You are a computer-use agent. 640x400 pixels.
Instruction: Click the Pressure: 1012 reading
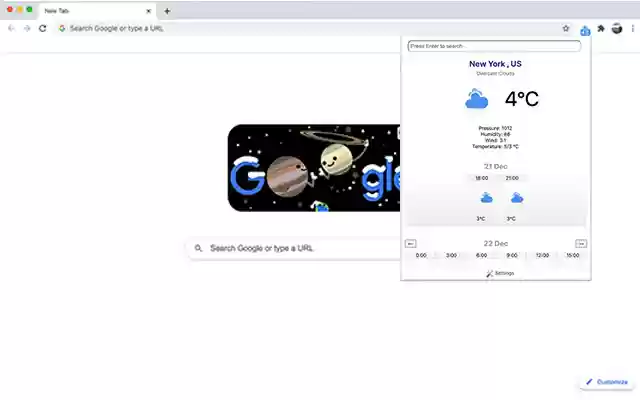pos(495,128)
